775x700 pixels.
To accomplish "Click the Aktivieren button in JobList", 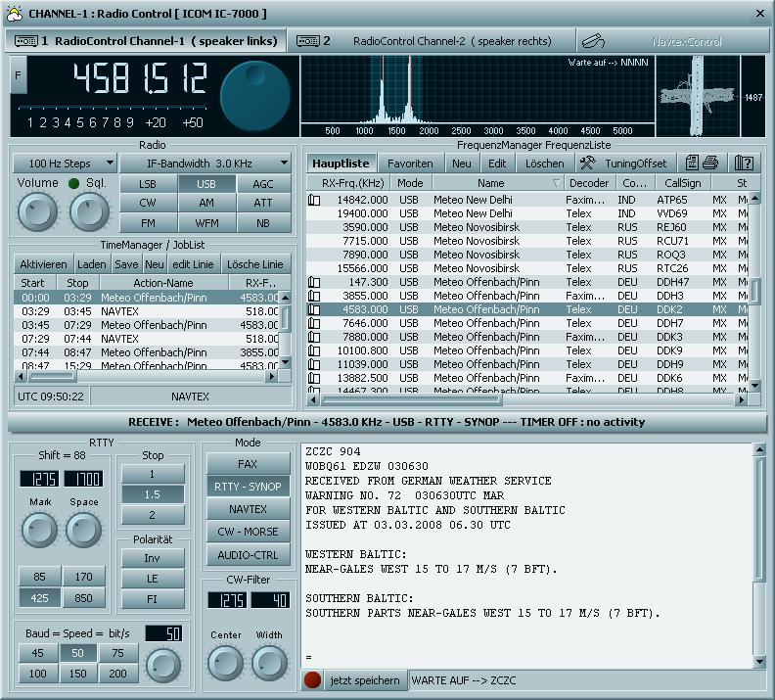I will pos(42,264).
